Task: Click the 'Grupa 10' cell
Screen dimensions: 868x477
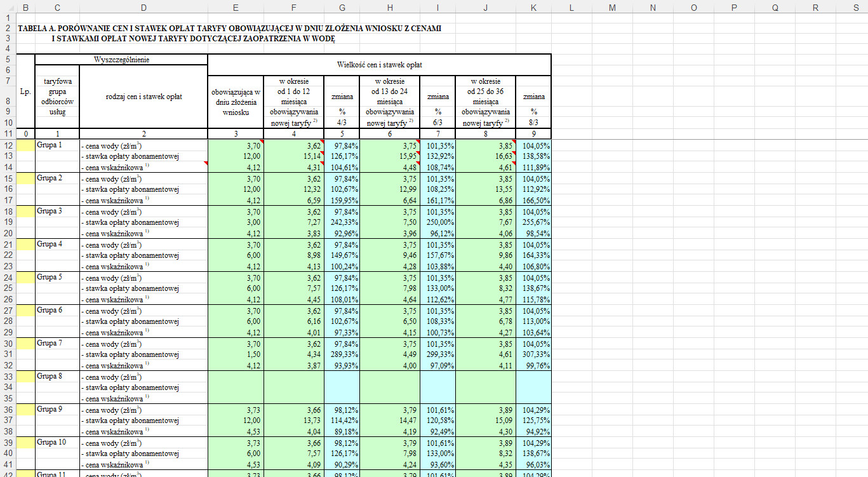Action: point(57,443)
